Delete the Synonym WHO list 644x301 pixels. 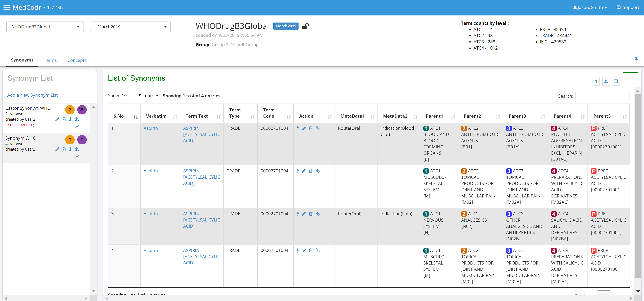click(64, 149)
